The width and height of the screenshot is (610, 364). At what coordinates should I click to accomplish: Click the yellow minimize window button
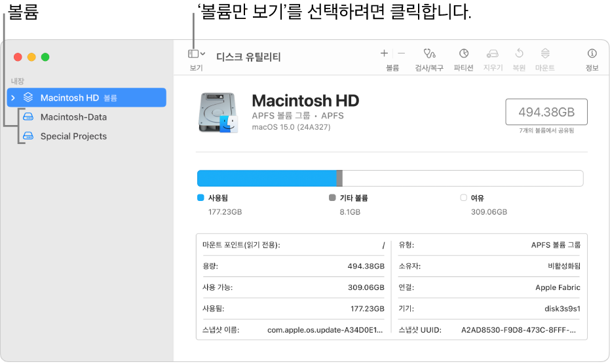point(31,57)
